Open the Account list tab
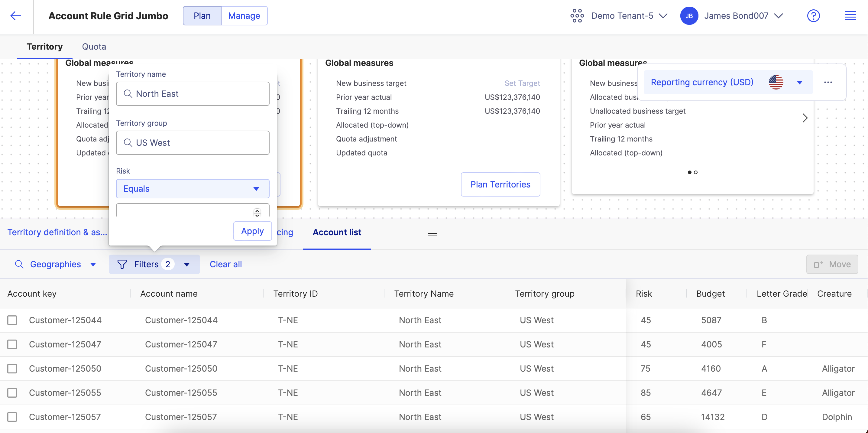Screen dimensions: 868x433 pyautogui.click(x=337, y=232)
